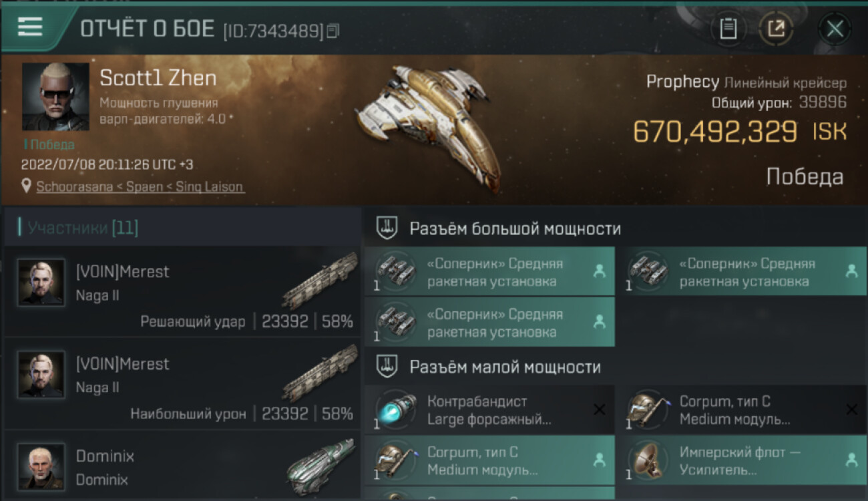Copy the battle report ID icon
Screen dimensions: 868x501
(333, 30)
